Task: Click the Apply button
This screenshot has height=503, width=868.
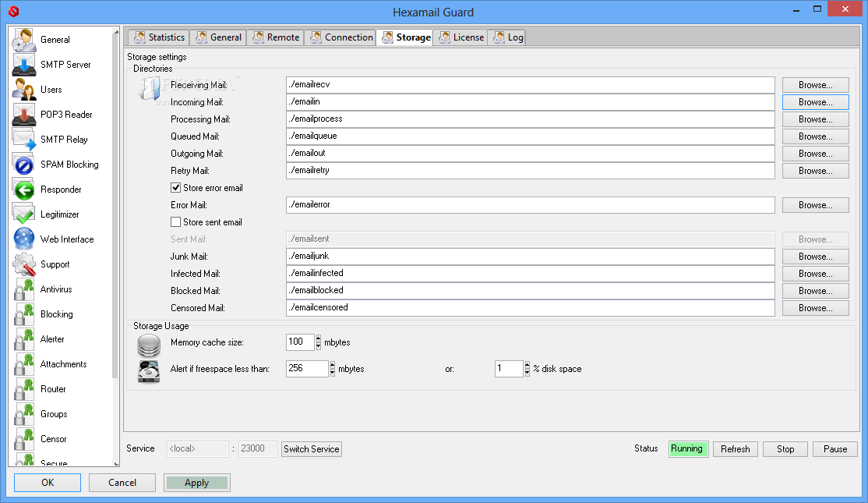Action: click(x=197, y=483)
